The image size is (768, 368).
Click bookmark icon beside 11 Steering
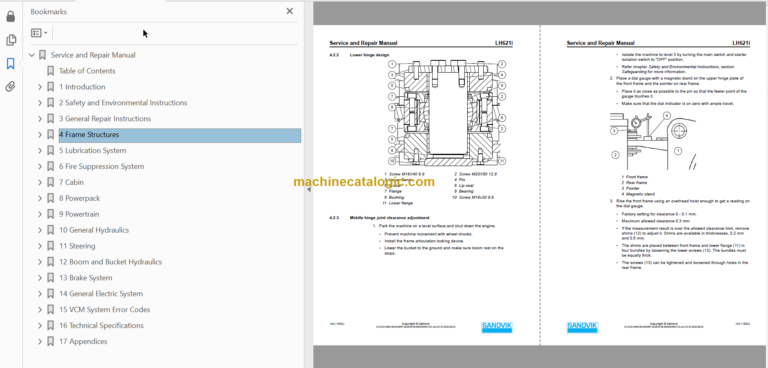coord(50,246)
